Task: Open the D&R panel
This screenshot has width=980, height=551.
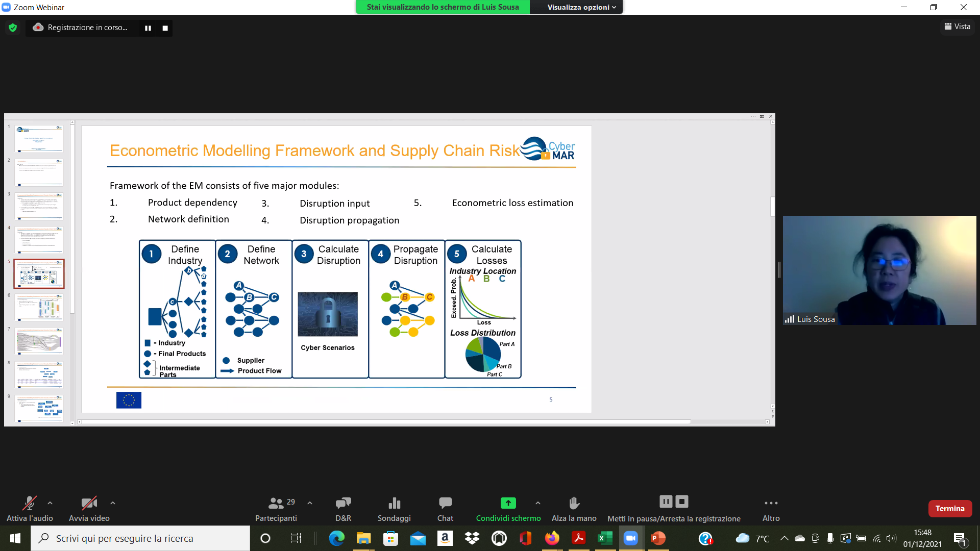Action: (343, 504)
